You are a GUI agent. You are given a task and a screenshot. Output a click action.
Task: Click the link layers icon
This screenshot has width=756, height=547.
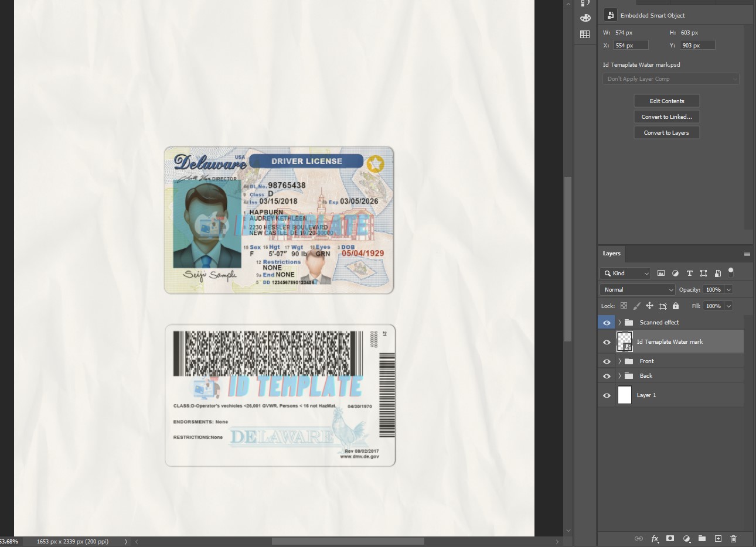(639, 539)
